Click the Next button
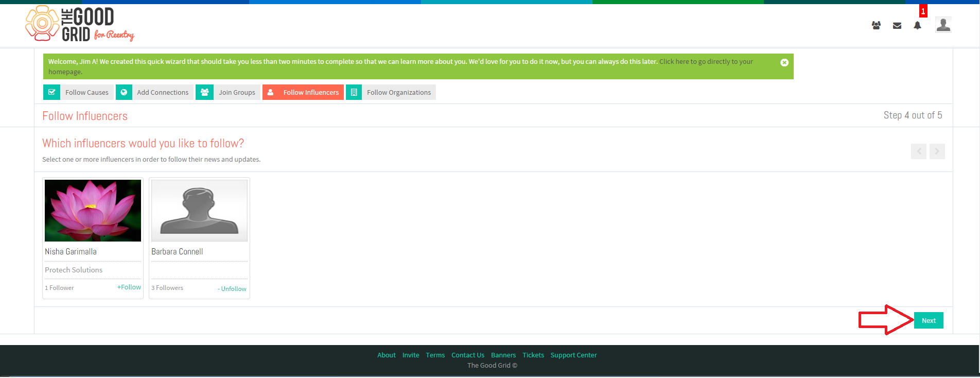This screenshot has height=378, width=980. click(929, 320)
